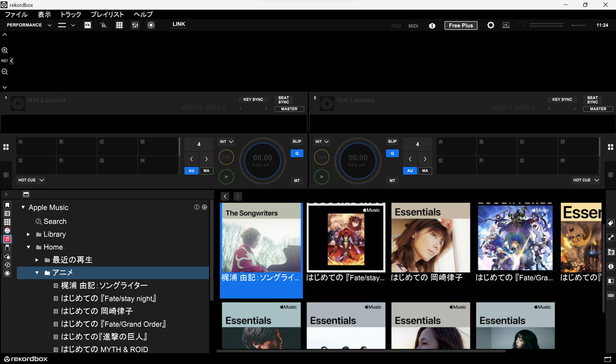The image size is (616, 364).
Task: Open deck 1 HOT CUE mode dropdown
Action: point(31,180)
